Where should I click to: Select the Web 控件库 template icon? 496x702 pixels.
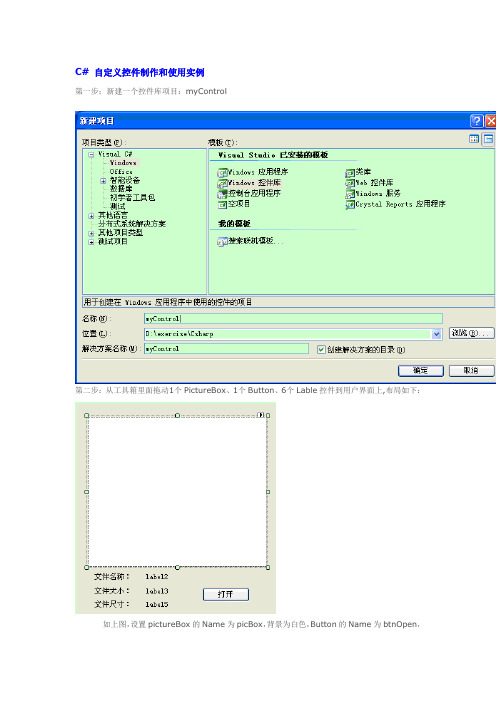(350, 183)
